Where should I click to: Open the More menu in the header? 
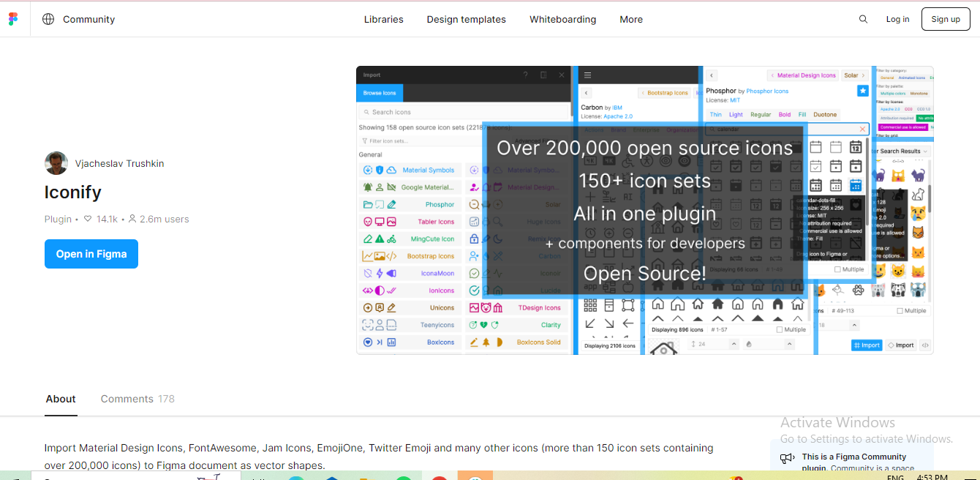pyautogui.click(x=631, y=19)
